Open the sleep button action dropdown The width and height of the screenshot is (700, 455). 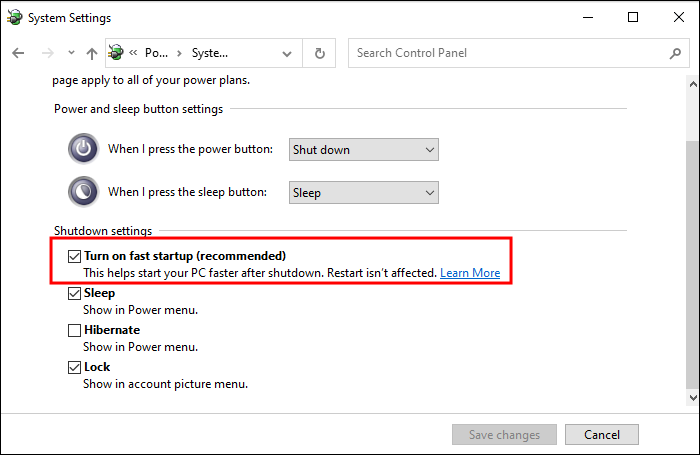364,192
